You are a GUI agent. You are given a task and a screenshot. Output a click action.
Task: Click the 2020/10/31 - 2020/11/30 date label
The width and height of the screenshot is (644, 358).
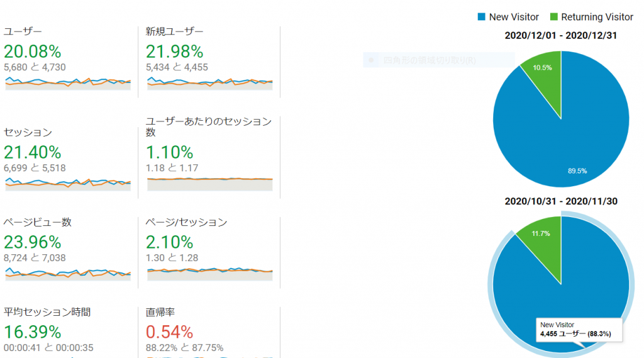point(561,201)
